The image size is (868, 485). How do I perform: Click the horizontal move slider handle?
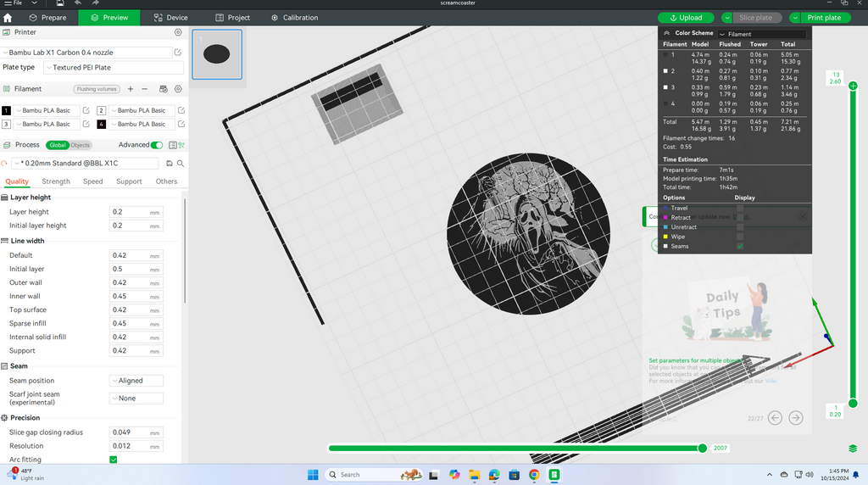point(703,448)
